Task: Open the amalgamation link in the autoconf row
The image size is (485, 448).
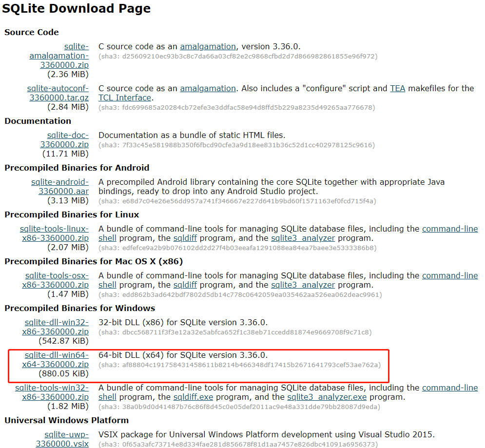Action: coord(208,88)
